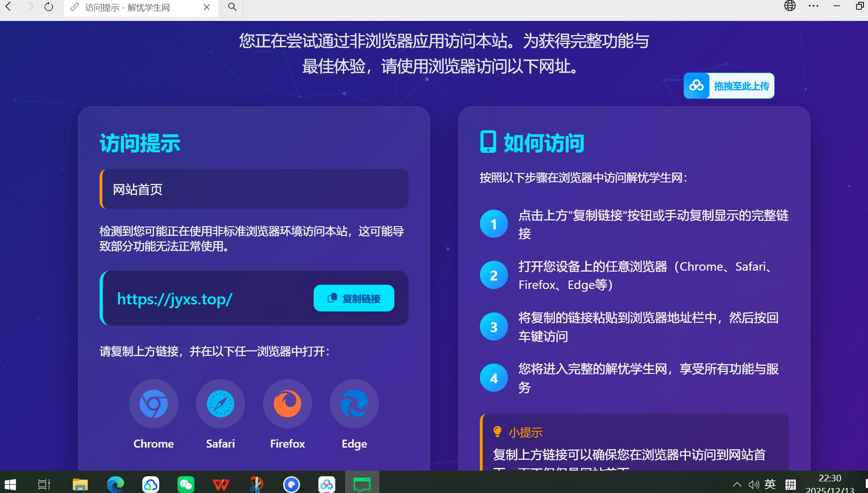Click the back arrow in the browser toolbar

pyautogui.click(x=9, y=7)
